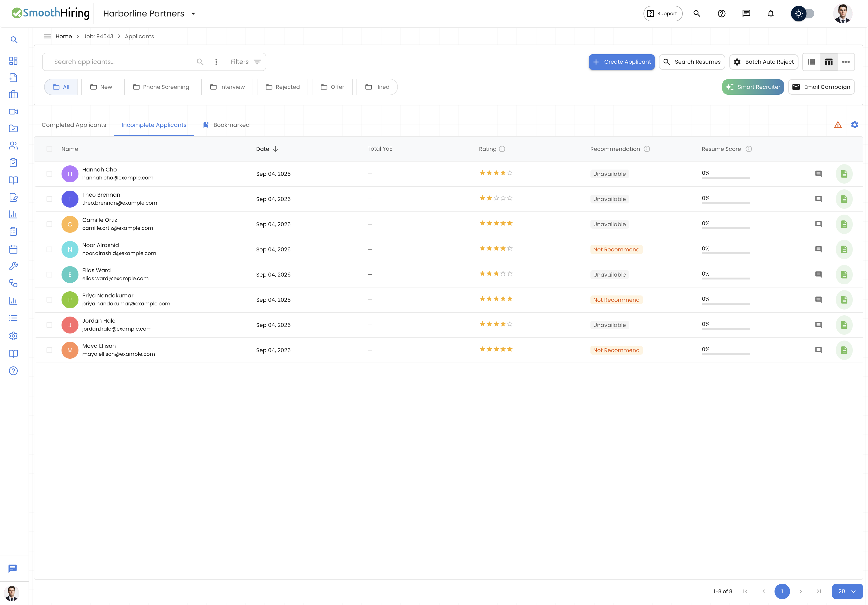Screen dimensions: 868x605
Task: Click the header search magnifier icon
Action: 697,14
